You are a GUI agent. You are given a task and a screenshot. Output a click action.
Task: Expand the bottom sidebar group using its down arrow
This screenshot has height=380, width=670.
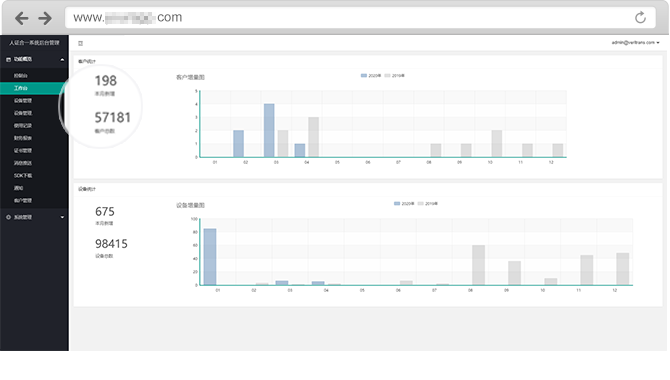click(62, 217)
